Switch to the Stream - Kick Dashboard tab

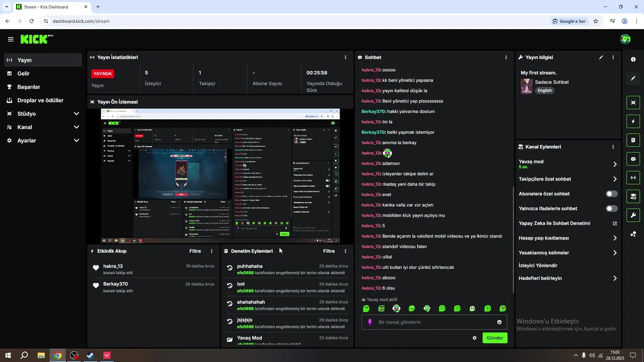51,7
